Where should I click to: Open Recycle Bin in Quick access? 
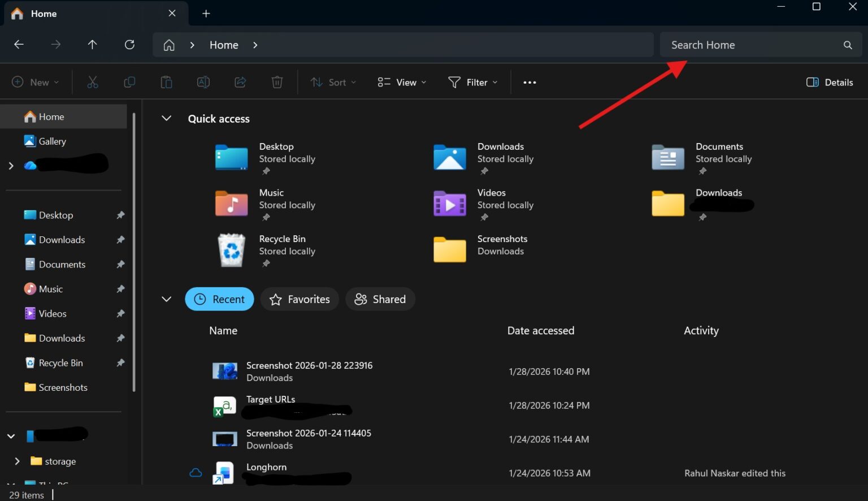click(266, 250)
